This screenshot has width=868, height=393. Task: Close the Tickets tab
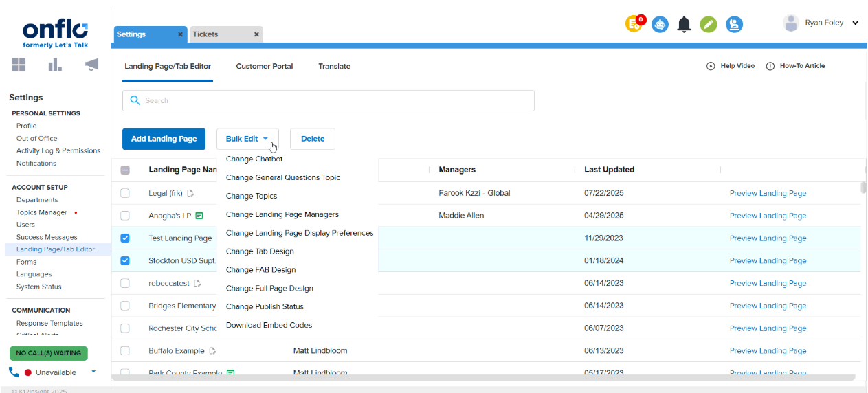click(256, 34)
